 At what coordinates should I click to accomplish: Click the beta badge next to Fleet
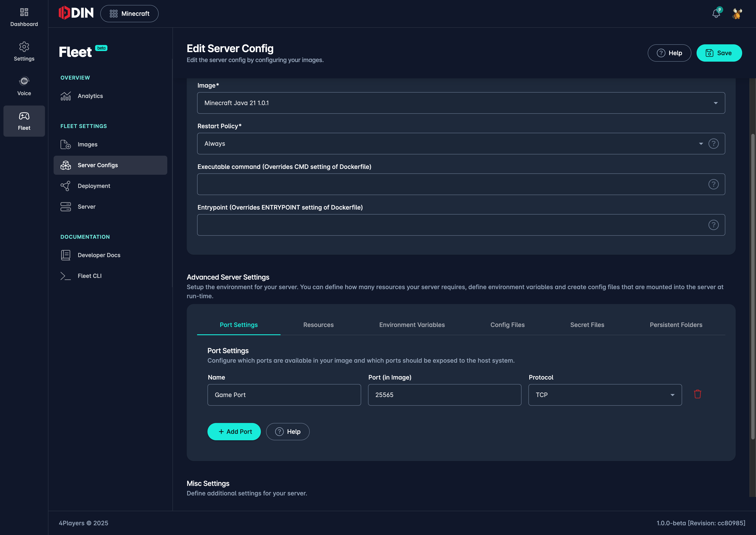point(101,48)
